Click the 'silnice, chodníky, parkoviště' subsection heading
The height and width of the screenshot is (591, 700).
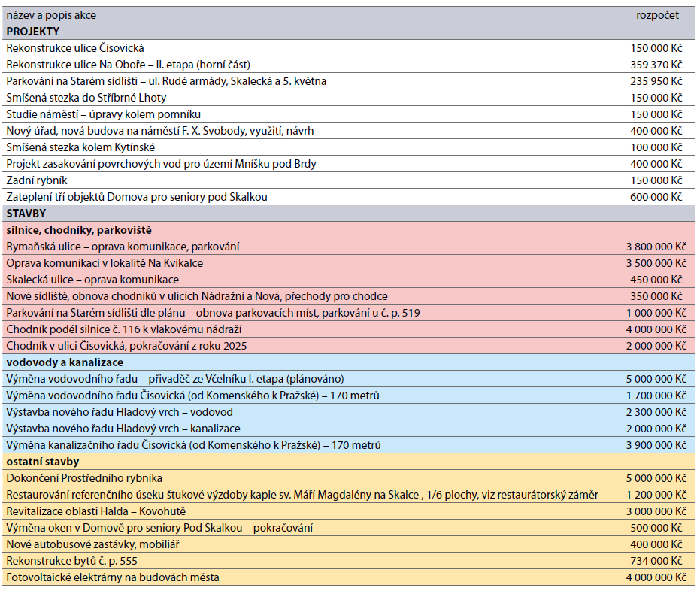click(79, 230)
